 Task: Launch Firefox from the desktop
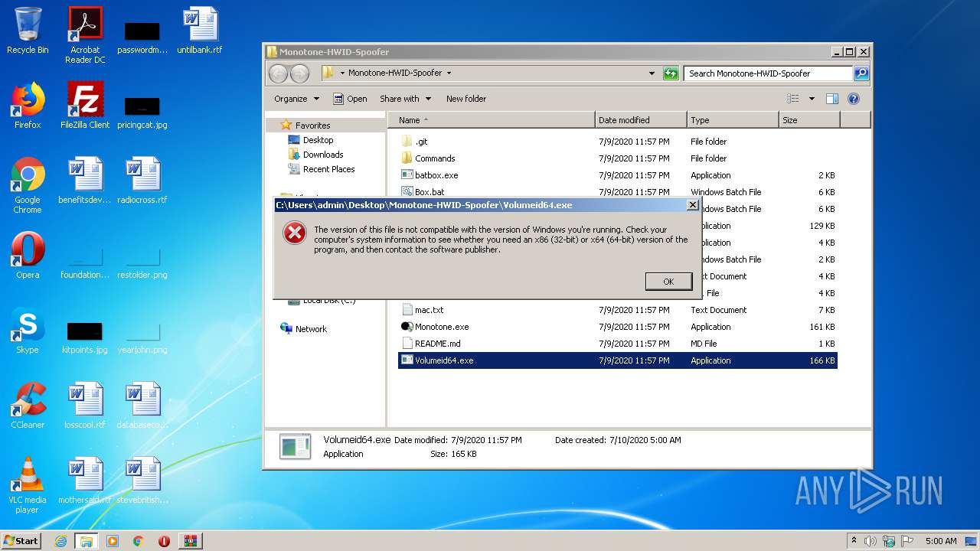pyautogui.click(x=28, y=106)
